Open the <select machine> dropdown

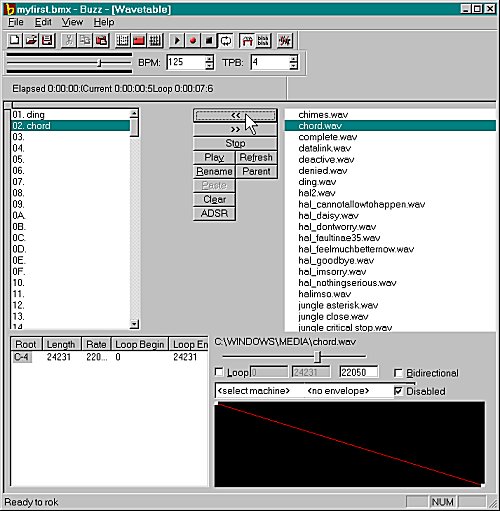260,391
